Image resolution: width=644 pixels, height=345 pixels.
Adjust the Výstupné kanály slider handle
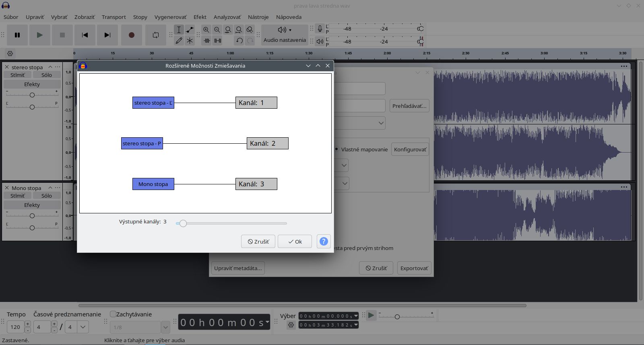coord(183,223)
